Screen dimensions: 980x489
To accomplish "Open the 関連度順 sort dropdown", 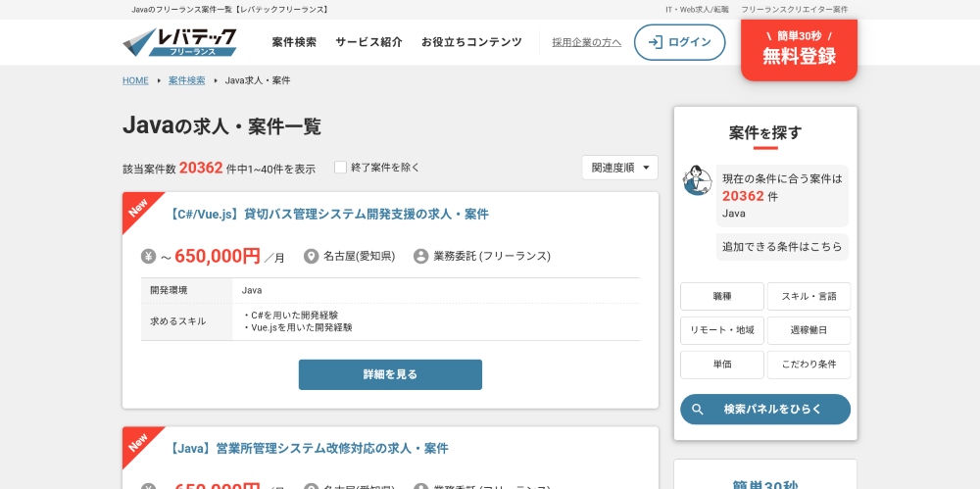I will click(x=620, y=168).
